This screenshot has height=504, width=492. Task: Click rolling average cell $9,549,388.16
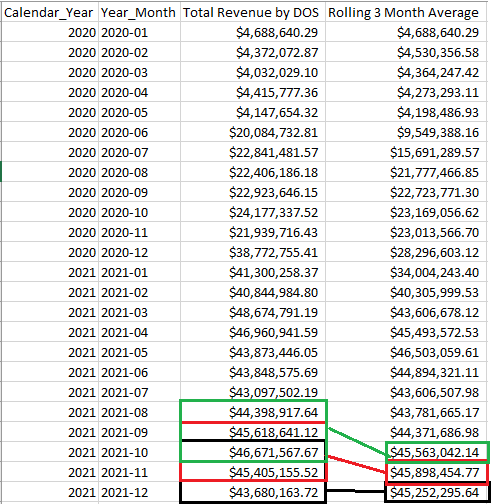pyautogui.click(x=406, y=132)
